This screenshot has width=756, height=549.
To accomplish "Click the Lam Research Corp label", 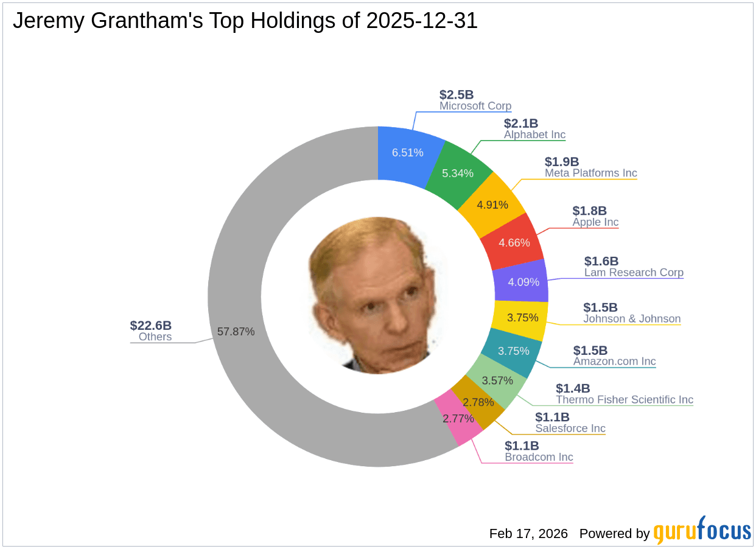I will click(x=634, y=273).
